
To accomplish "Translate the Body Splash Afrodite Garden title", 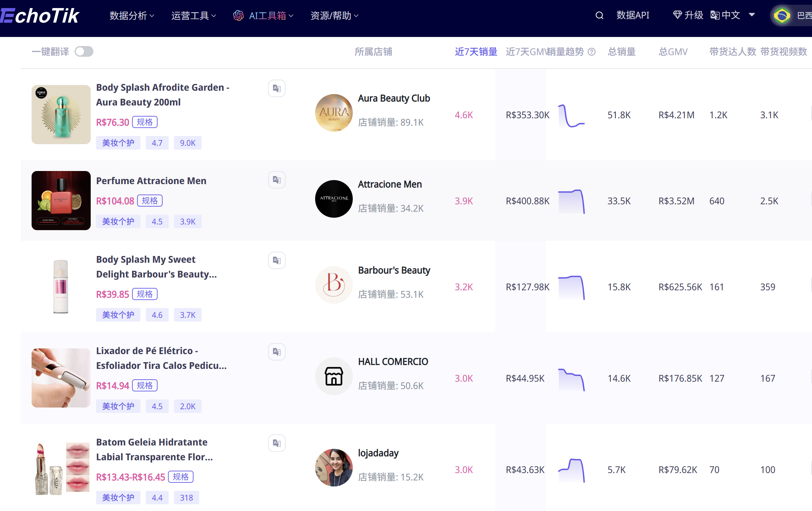I will 276,88.
